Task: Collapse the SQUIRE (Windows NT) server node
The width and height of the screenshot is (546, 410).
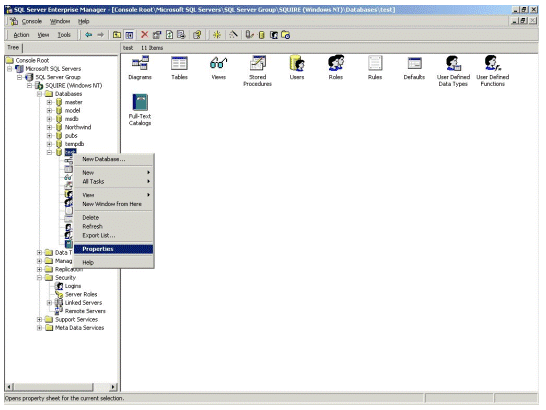Action: (x=30, y=85)
